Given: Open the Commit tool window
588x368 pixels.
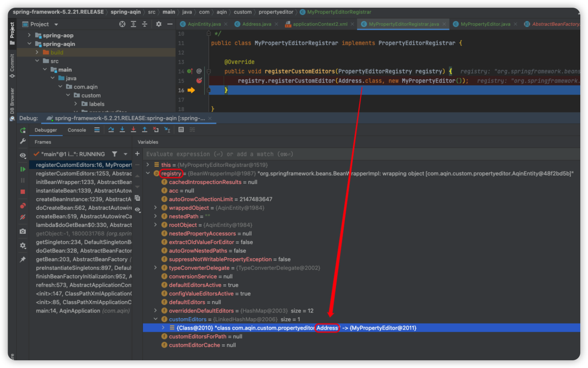Looking at the screenshot, I should [12, 66].
